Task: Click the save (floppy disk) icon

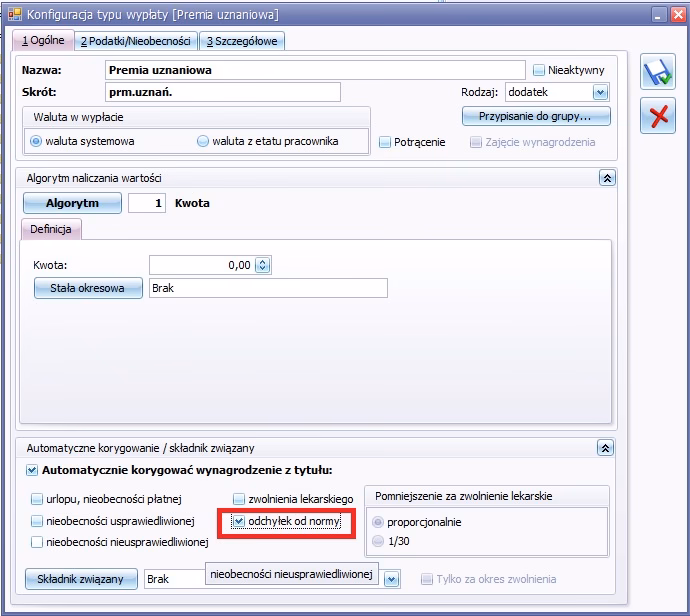Action: [x=657, y=74]
